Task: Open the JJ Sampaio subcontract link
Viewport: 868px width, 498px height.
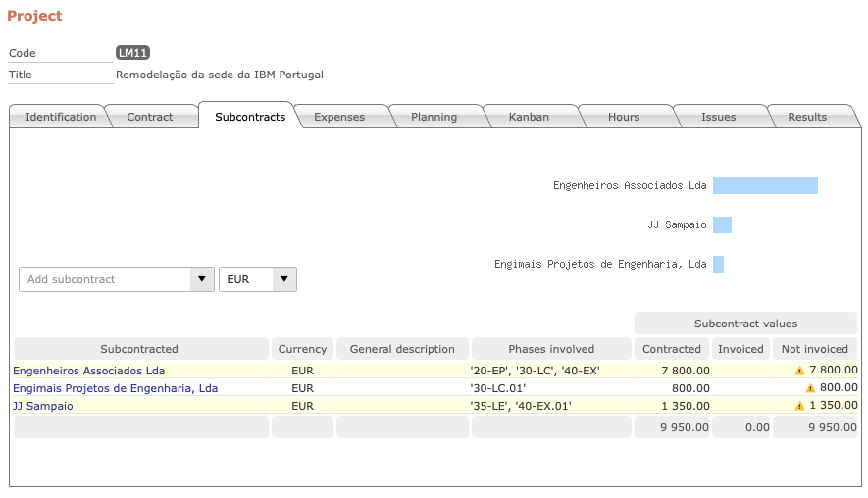Action: (x=42, y=406)
